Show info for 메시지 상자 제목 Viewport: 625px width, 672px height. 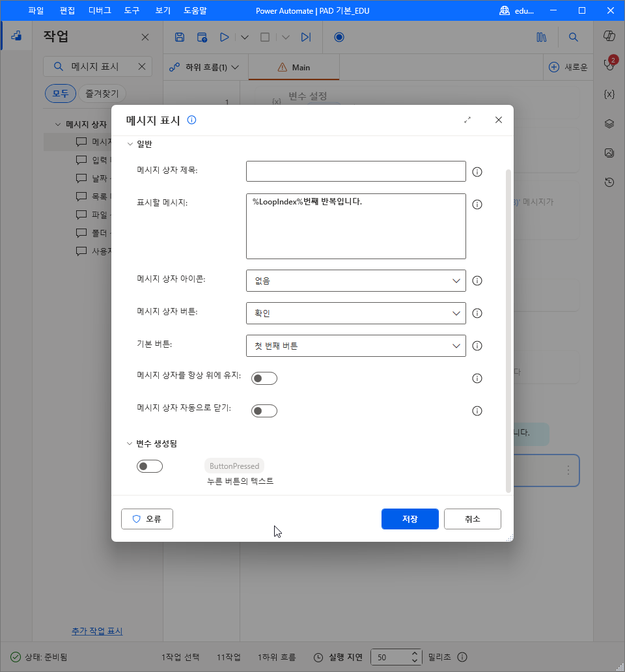tap(477, 172)
